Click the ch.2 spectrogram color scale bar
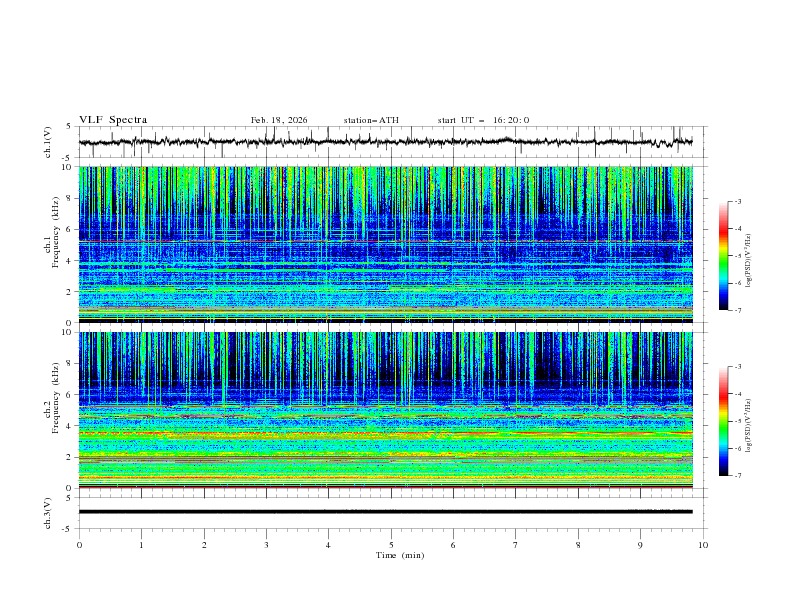Image resolution: width=792 pixels, height=612 pixels. (724, 421)
